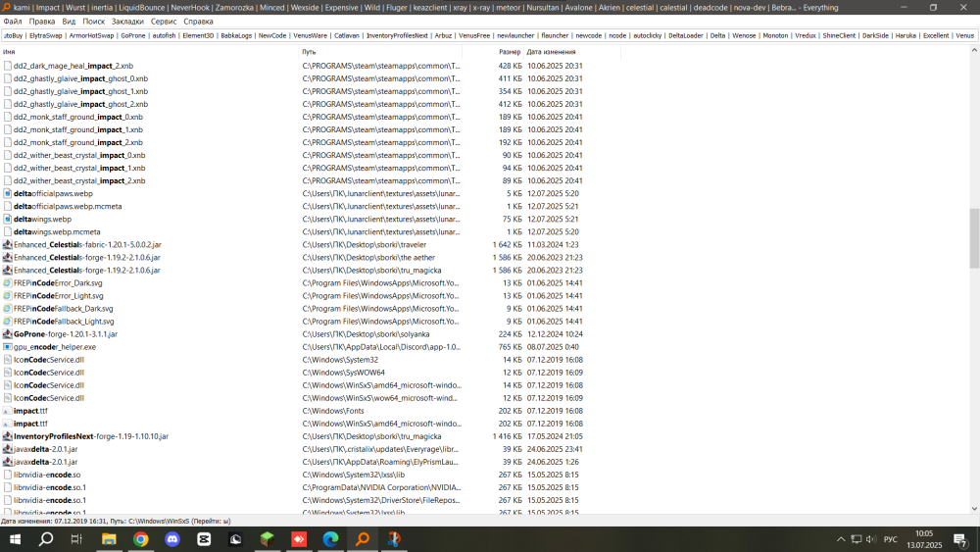The width and height of the screenshot is (980, 552).
Task: Click the GoProne-forge jar file icon
Action: click(x=8, y=334)
